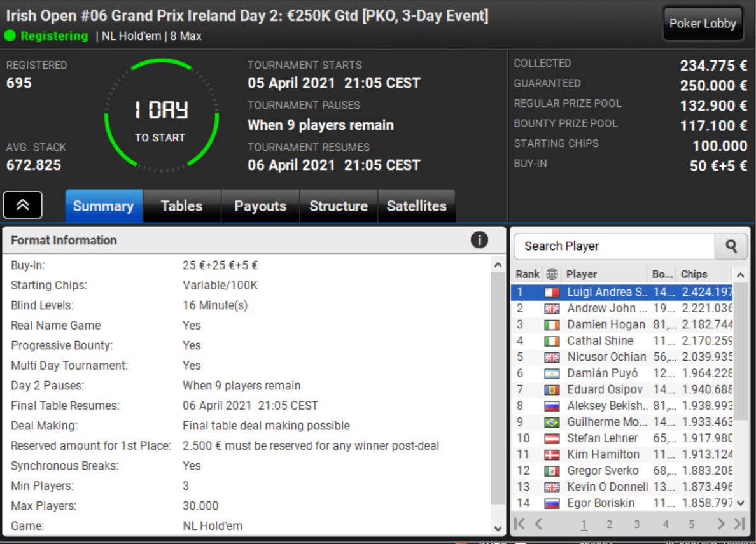Screen dimensions: 756x544
Task: Open the Satellites tab
Action: pos(417,206)
